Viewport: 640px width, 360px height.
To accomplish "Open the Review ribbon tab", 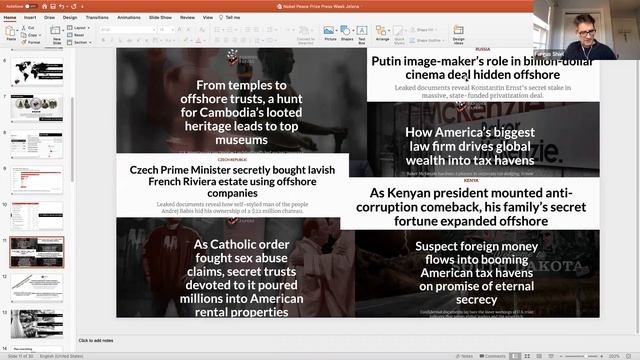I will (x=187, y=18).
